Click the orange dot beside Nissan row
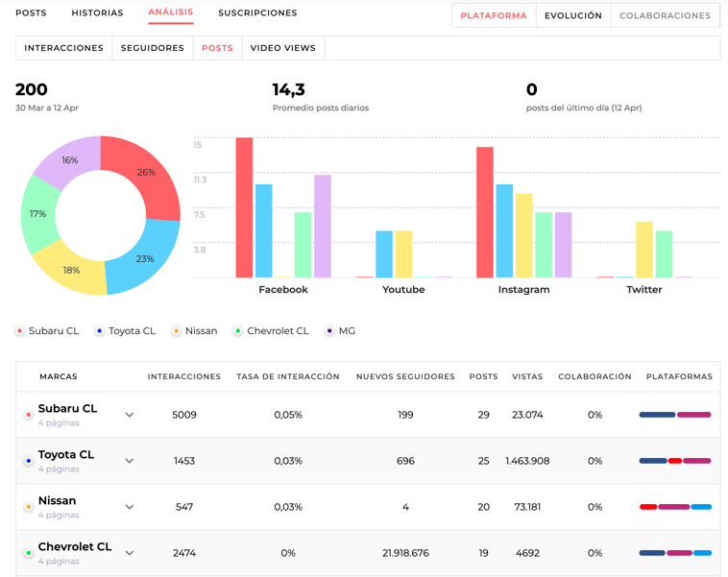The width and height of the screenshot is (728, 577). [x=28, y=507]
